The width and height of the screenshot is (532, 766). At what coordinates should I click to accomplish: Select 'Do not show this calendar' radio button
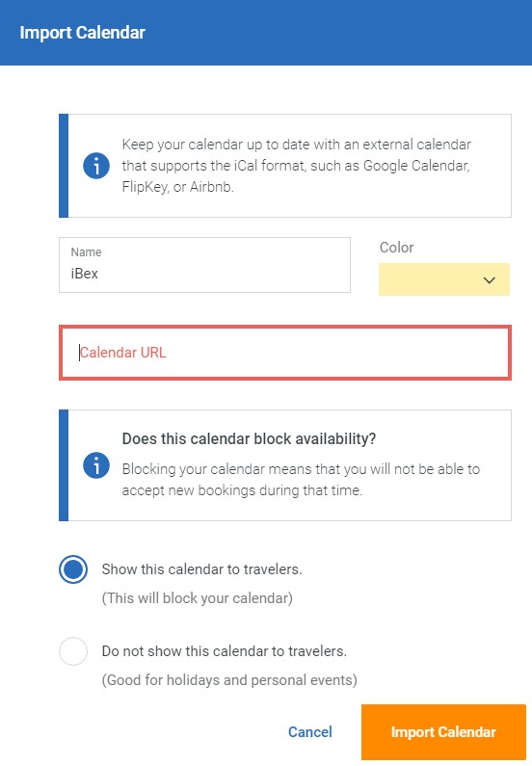[73, 651]
